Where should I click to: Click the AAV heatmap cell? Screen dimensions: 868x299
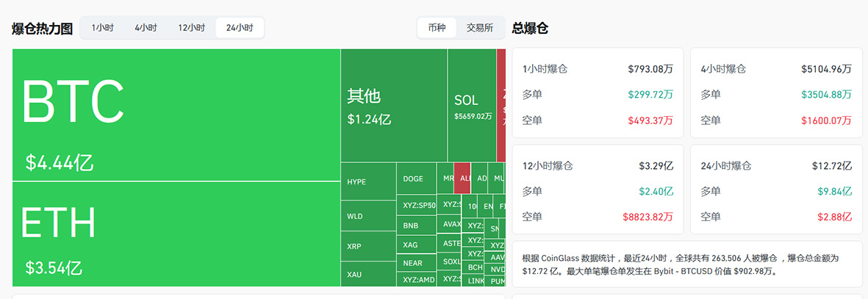(495, 257)
